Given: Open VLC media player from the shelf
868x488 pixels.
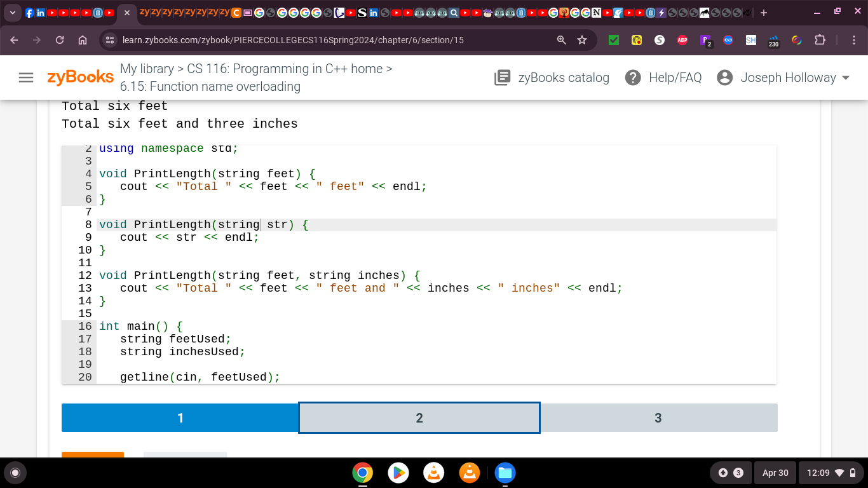Looking at the screenshot, I should pyautogui.click(x=433, y=473).
